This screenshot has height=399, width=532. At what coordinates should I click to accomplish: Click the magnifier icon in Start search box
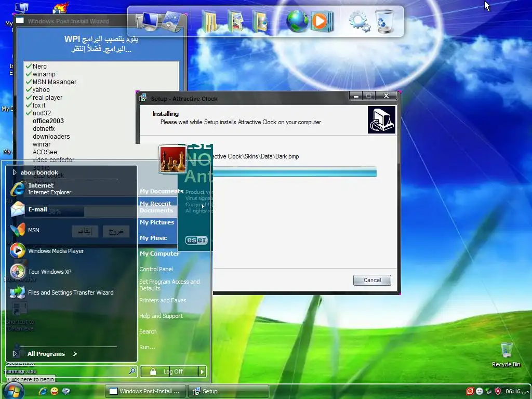pyautogui.click(x=132, y=371)
